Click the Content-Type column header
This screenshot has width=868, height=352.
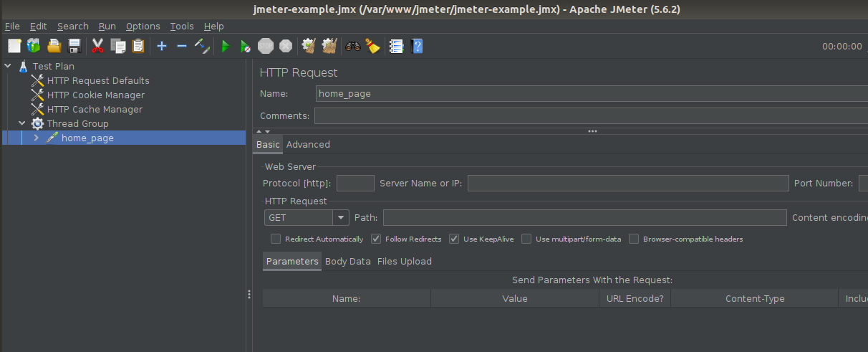point(755,298)
